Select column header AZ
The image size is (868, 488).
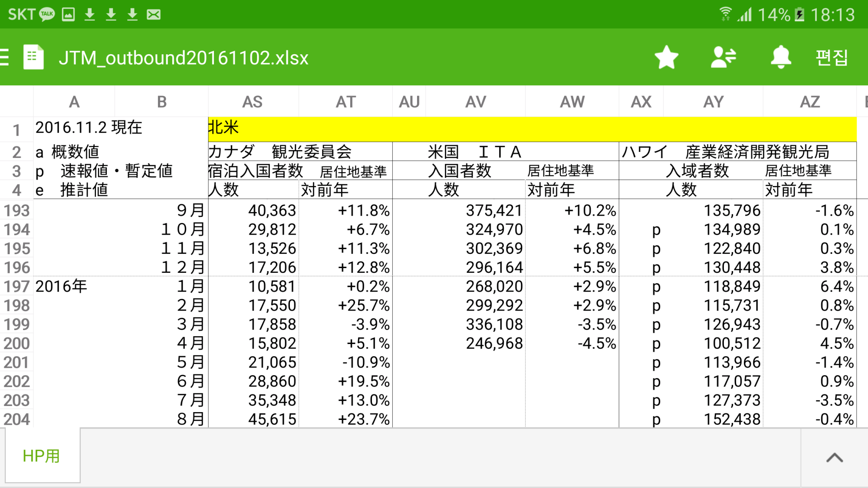click(x=810, y=102)
